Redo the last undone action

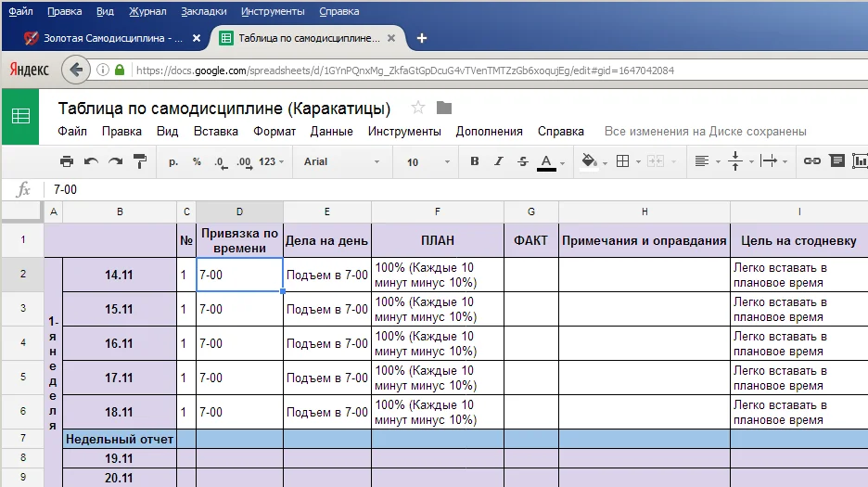[115, 161]
